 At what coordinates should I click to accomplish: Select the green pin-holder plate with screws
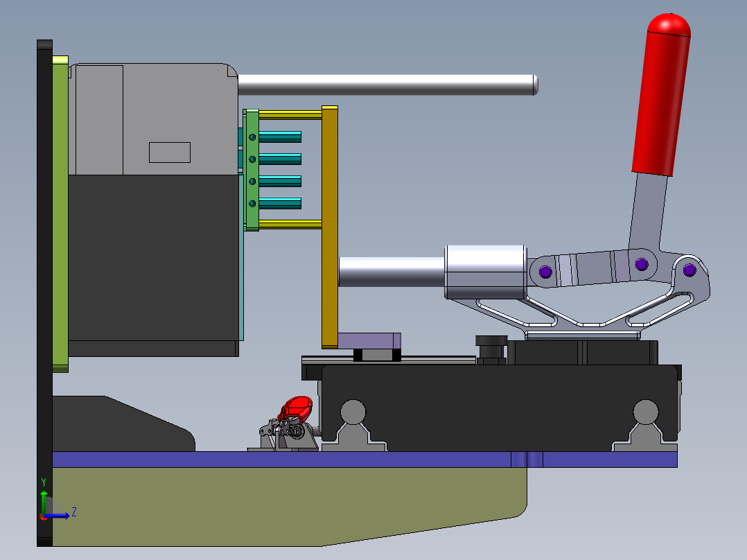(252, 170)
